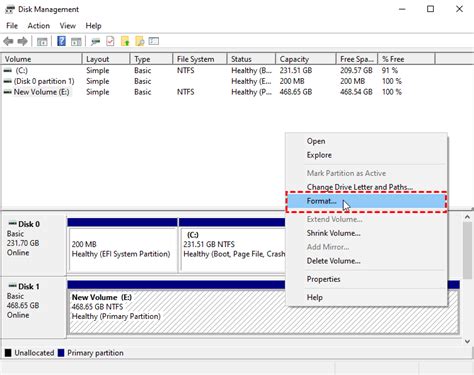474x375 pixels.
Task: Click the blue Primary partition legend swatch
Action: pyautogui.click(x=61, y=353)
